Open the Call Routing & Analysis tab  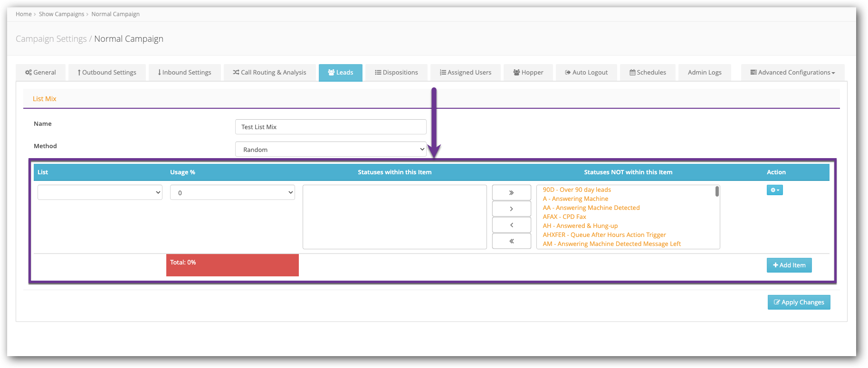point(269,73)
